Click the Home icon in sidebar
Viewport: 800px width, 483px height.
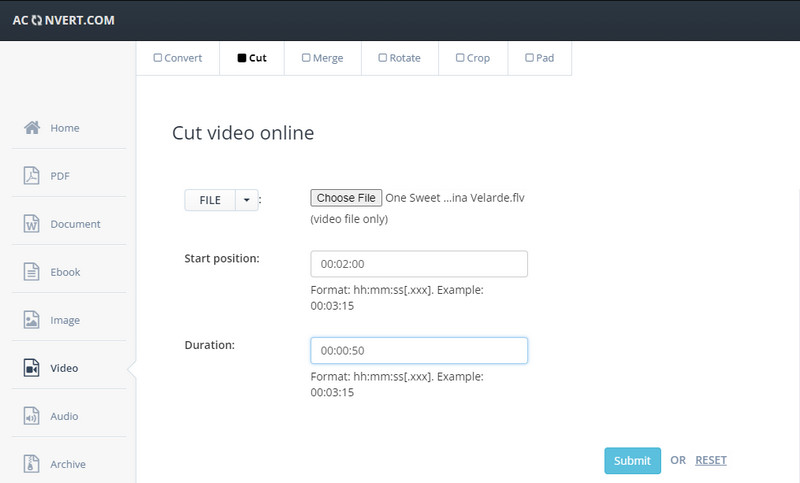pos(32,128)
